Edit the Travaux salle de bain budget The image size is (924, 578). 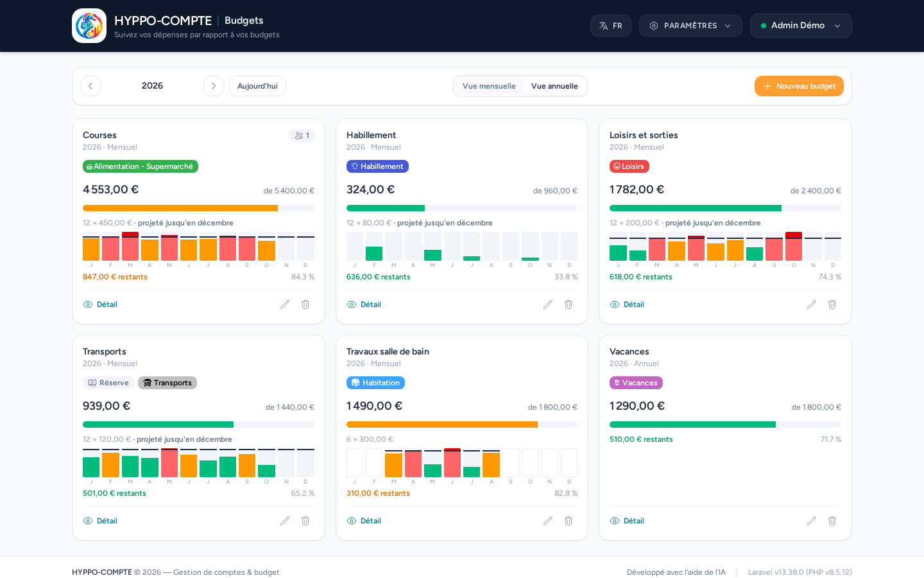548,521
